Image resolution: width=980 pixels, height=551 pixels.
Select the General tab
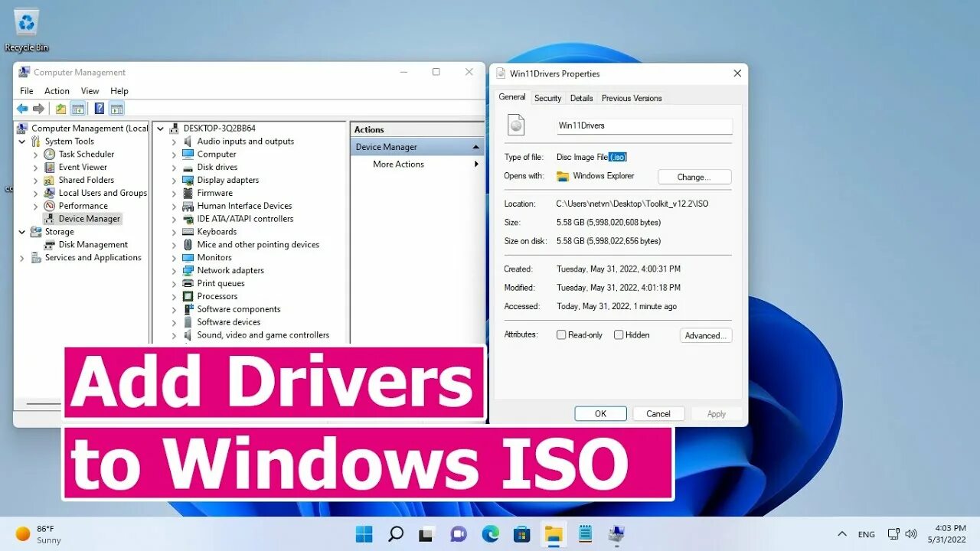point(512,97)
